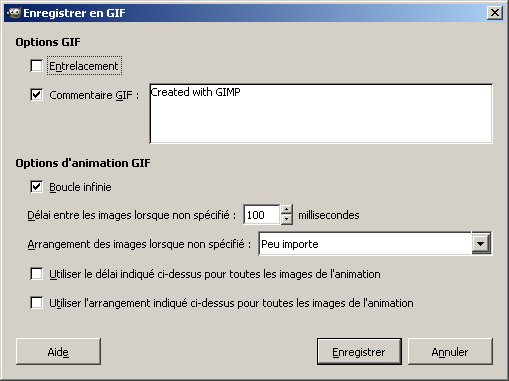Increase delay with the up spinner arrow
This screenshot has height=381, width=509.
(287, 210)
